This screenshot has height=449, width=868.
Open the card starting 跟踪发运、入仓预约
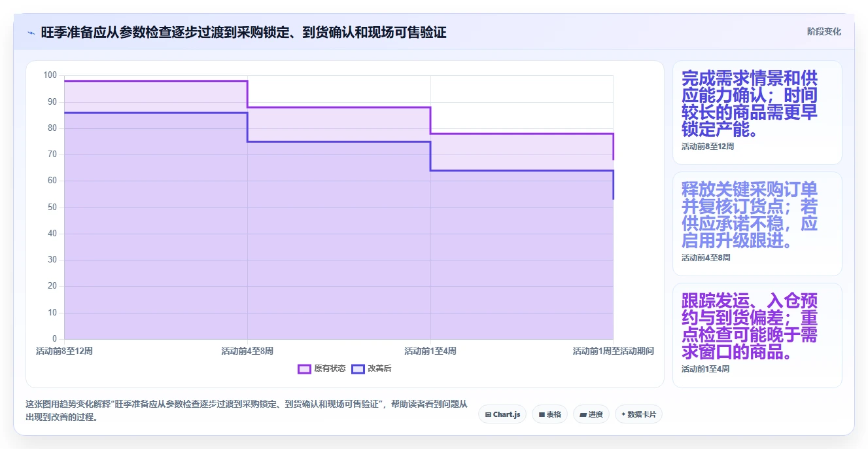click(757, 335)
